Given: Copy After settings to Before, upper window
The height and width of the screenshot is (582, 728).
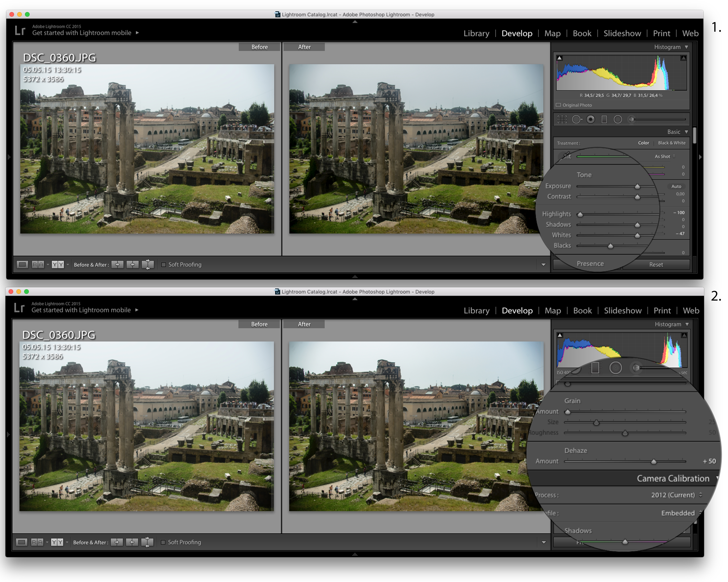Looking at the screenshot, I should [x=132, y=265].
